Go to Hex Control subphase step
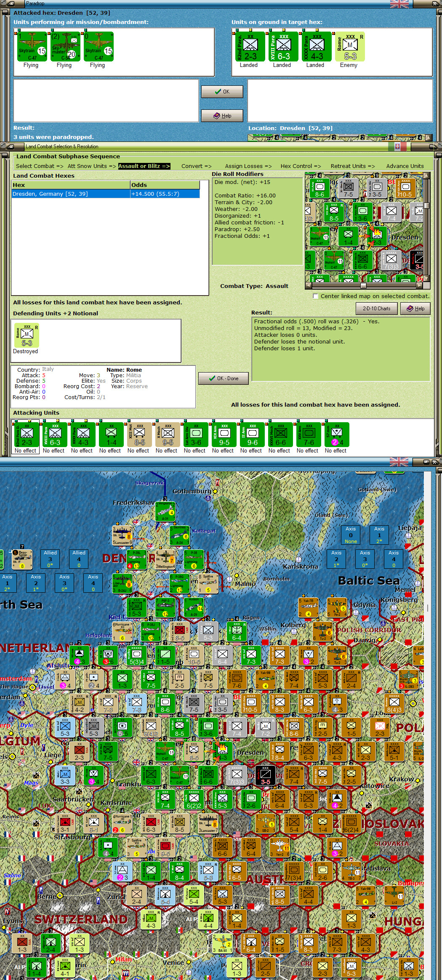442x980 pixels. (301, 166)
